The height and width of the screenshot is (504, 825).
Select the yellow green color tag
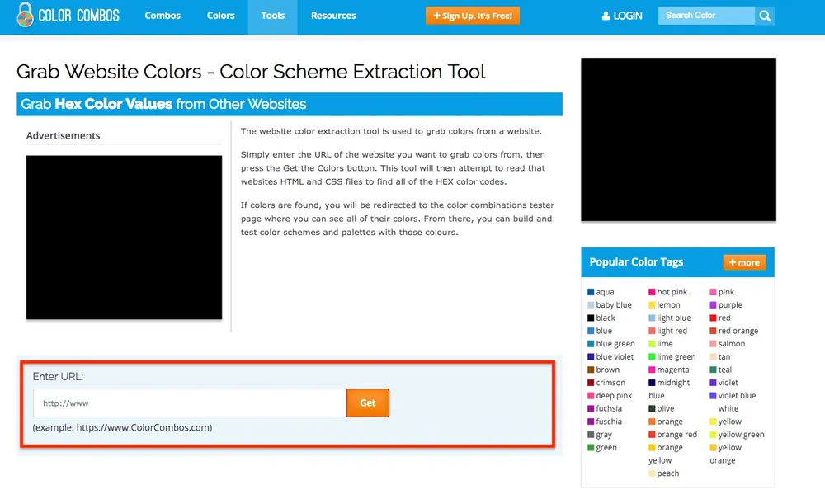click(737, 435)
